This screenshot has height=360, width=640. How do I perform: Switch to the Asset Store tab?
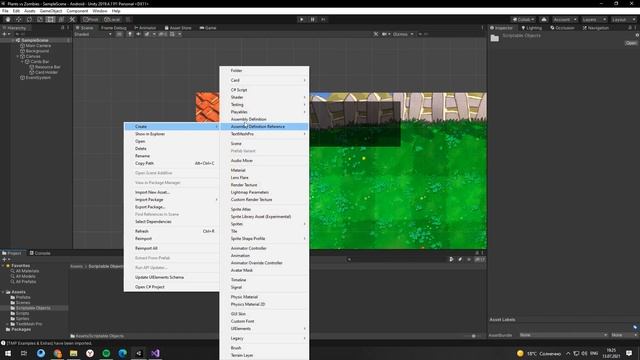click(x=178, y=28)
